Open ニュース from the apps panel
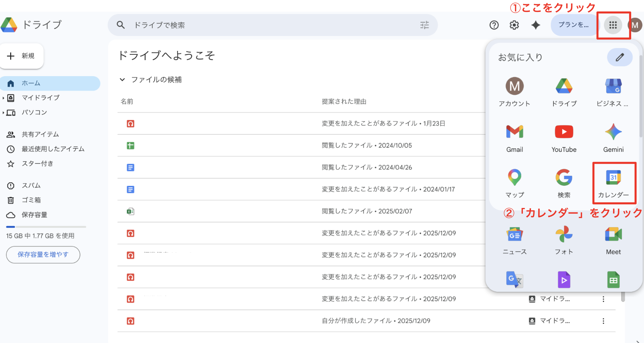The image size is (644, 343). (x=514, y=241)
